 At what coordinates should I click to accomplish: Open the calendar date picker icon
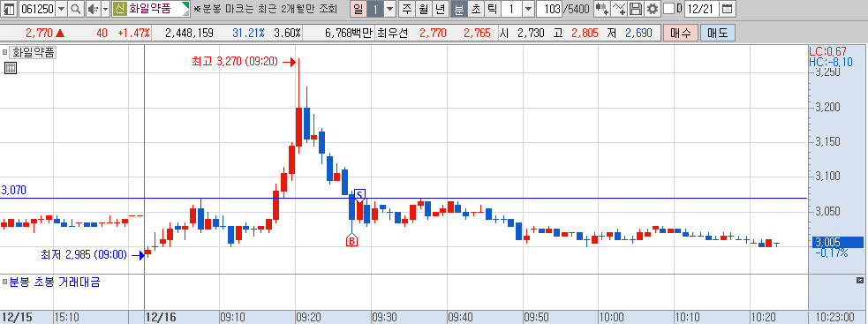coord(728,9)
